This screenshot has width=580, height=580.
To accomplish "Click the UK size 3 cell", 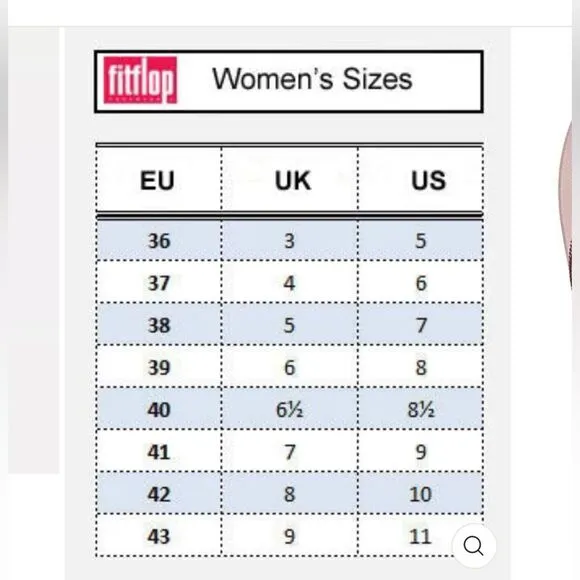I will tap(290, 241).
